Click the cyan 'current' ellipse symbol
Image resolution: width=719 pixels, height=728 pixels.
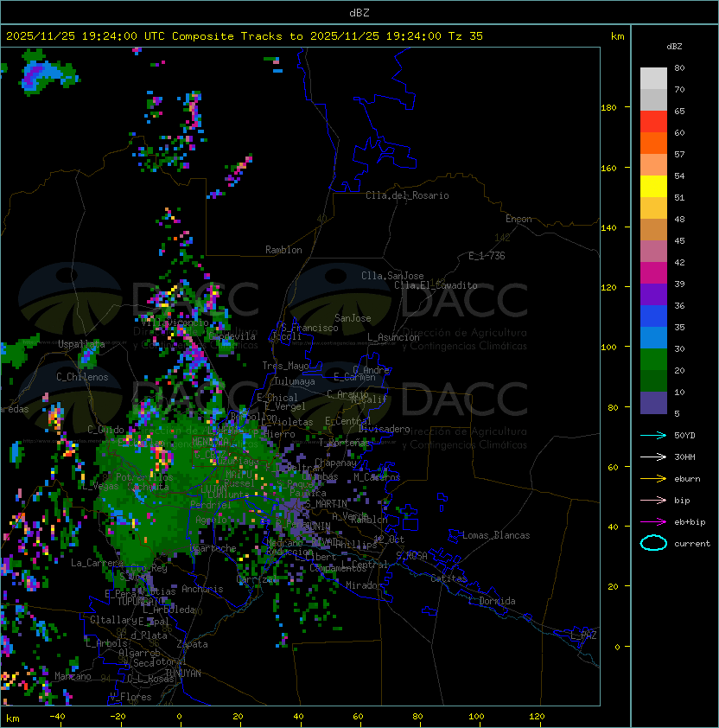[653, 543]
